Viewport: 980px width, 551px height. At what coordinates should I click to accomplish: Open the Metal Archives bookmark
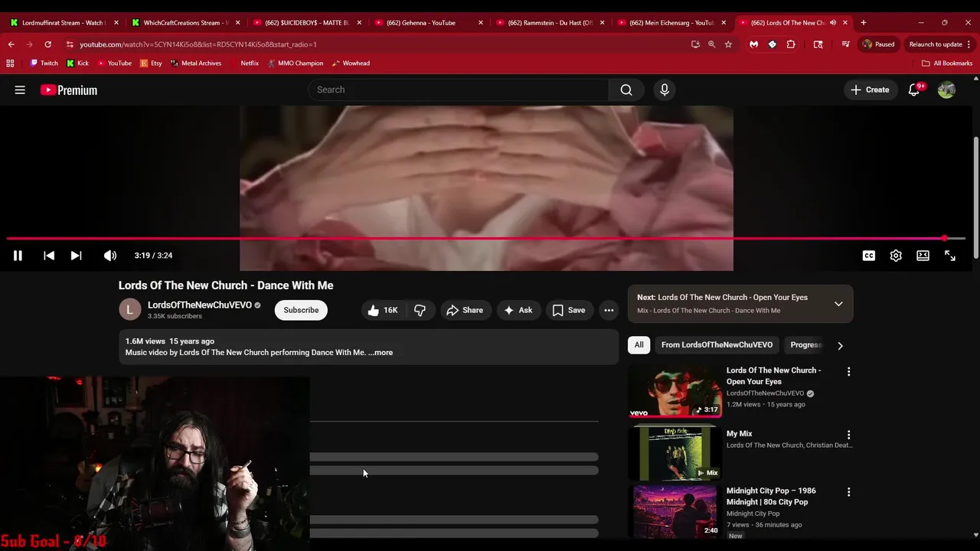196,64
